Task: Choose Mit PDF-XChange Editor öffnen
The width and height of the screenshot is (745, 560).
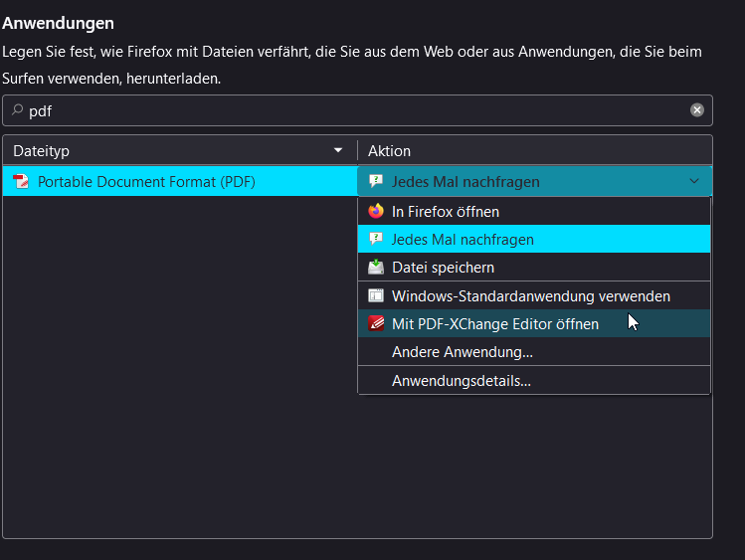Action: (494, 323)
